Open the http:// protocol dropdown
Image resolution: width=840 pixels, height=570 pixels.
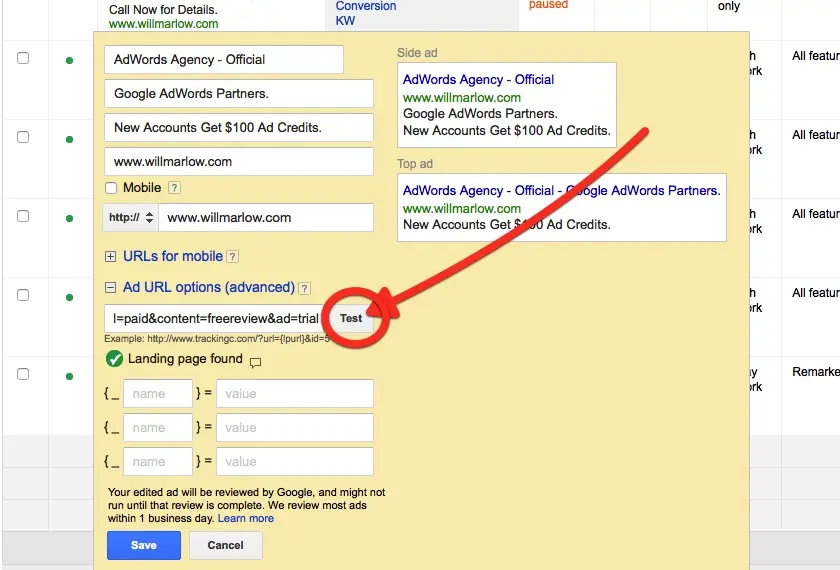pyautogui.click(x=131, y=218)
